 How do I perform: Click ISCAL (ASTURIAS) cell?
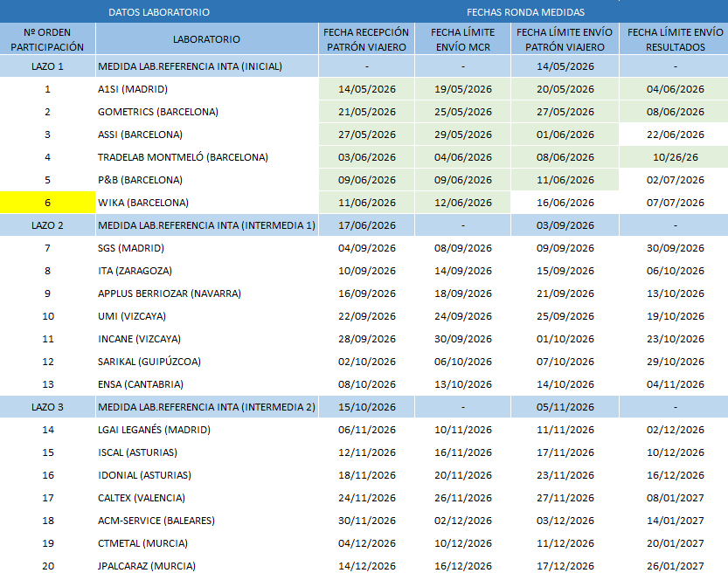tap(206, 452)
